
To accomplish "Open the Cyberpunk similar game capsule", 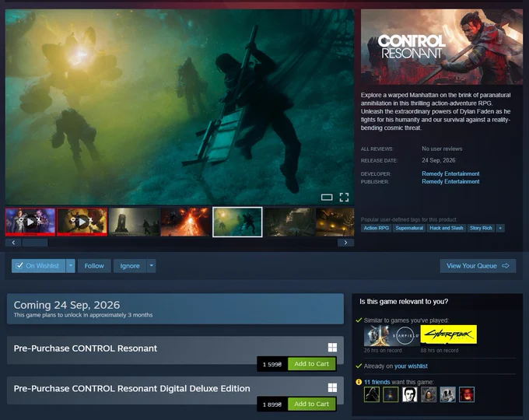I will pyautogui.click(x=449, y=334).
